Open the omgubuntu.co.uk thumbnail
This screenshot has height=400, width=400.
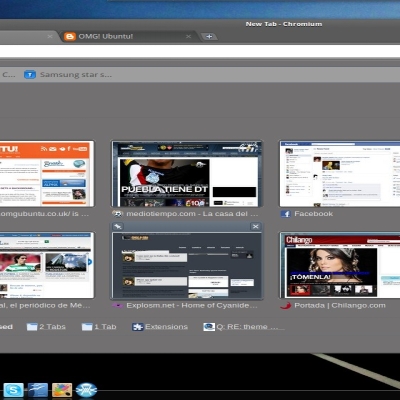[47, 174]
